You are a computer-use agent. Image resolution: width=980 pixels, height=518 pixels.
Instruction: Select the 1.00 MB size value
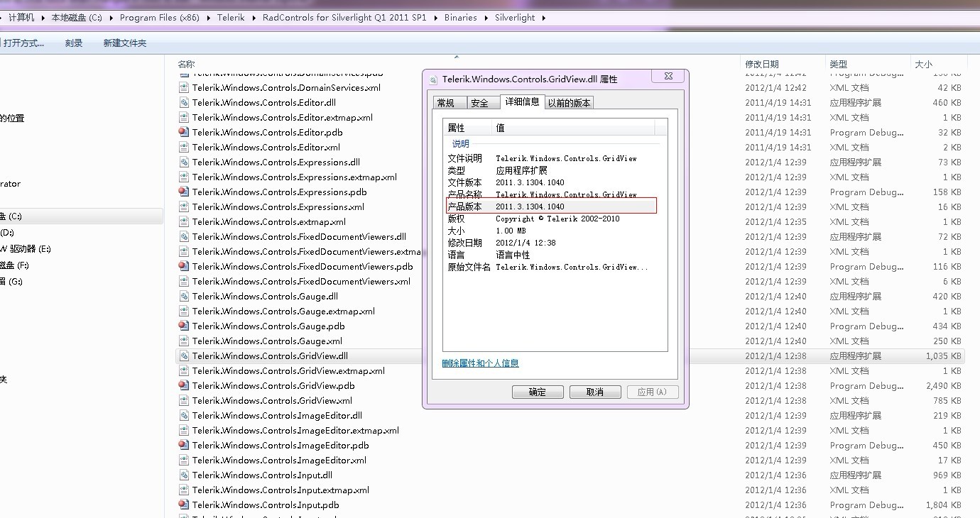coord(511,231)
